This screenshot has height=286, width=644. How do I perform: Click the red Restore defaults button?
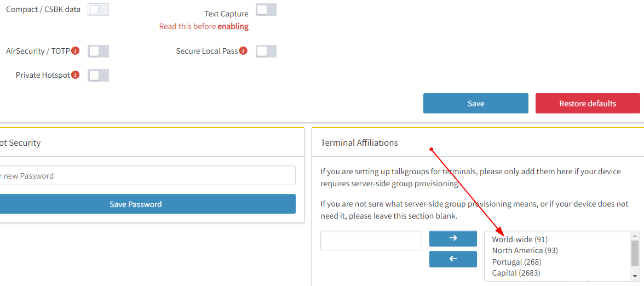point(588,104)
